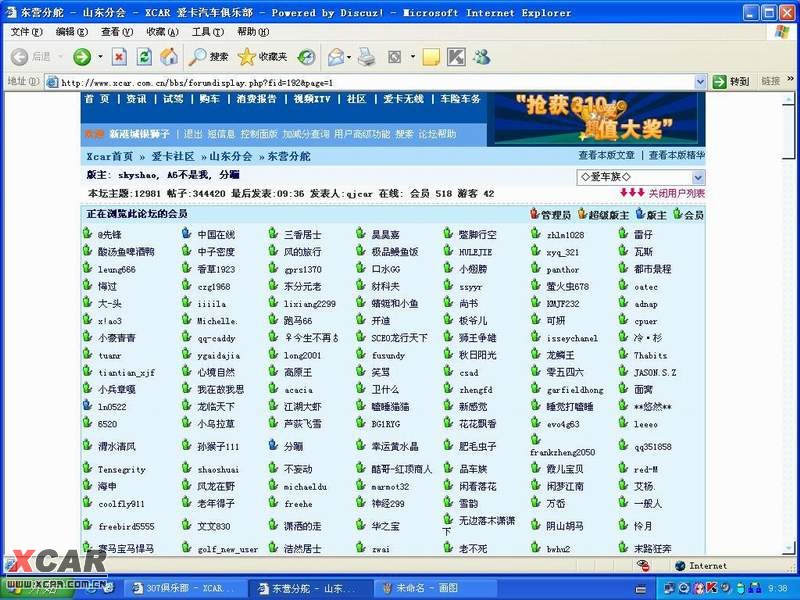
Task: Click the 9:38 system tray clock
Action: pos(778,588)
